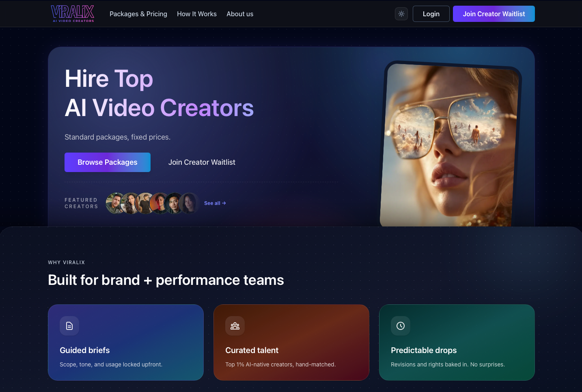Click the Join Creator Waitlist hero link
Image resolution: width=582 pixels, height=392 pixels.
tap(202, 162)
